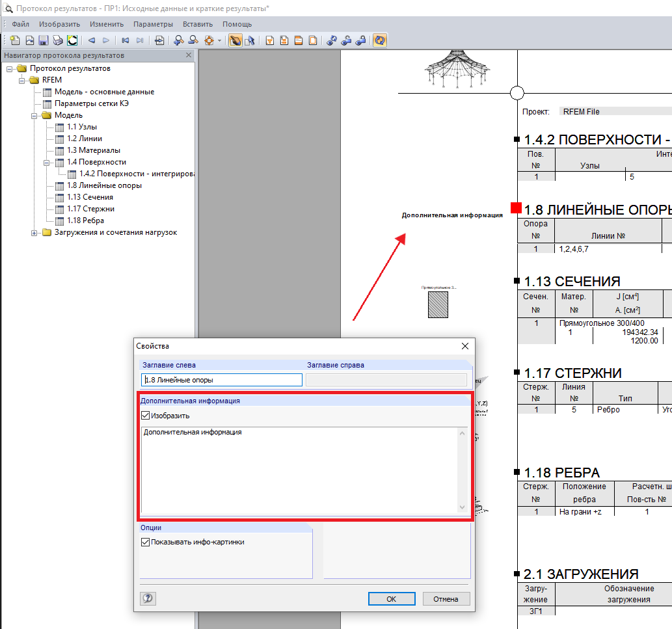Go to previous page with the left arrow
Screen dimensions: 672x629
click(92, 40)
